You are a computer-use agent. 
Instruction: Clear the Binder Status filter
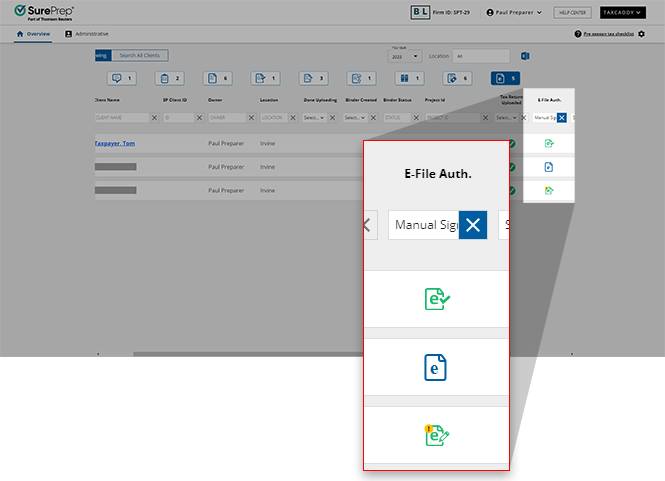[416, 118]
